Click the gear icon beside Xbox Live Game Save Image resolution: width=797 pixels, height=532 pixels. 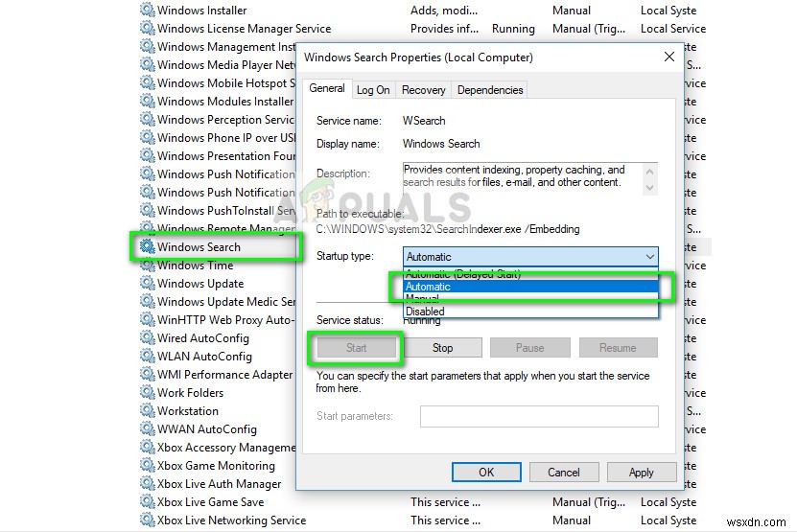pos(148,502)
